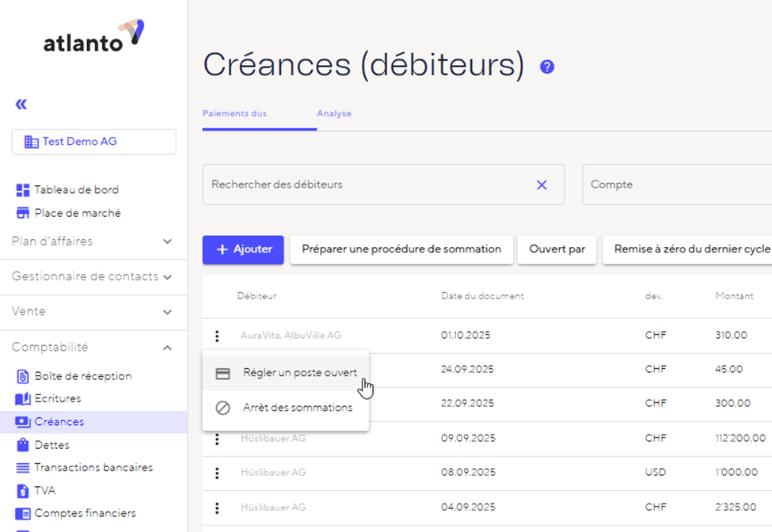
Task: Collapse the Comptabilité section
Action: (167, 347)
